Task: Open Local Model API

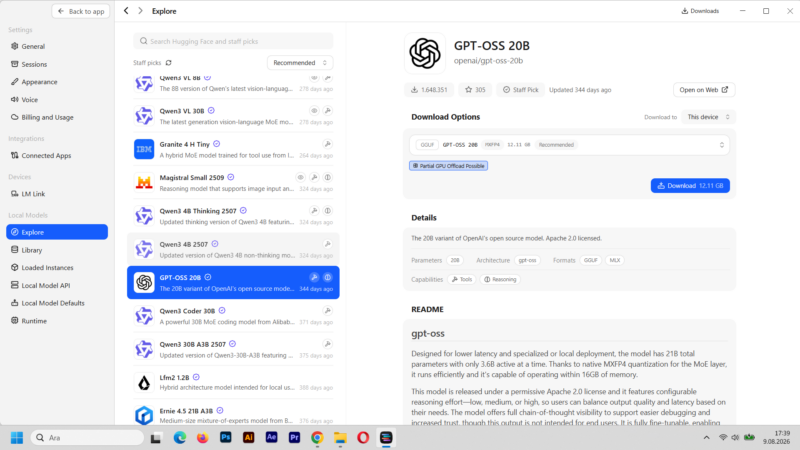Action: pyautogui.click(x=57, y=285)
